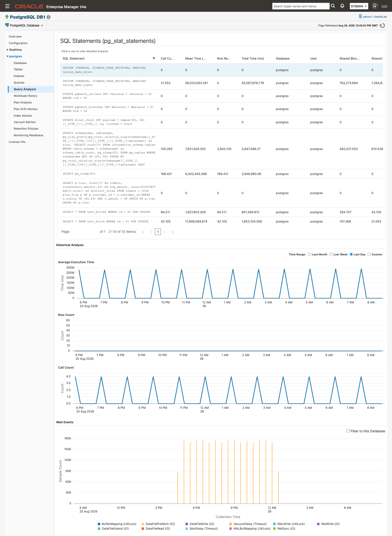Enable Filter to this Database checkbox
The height and width of the screenshot is (536, 392).
[348, 431]
